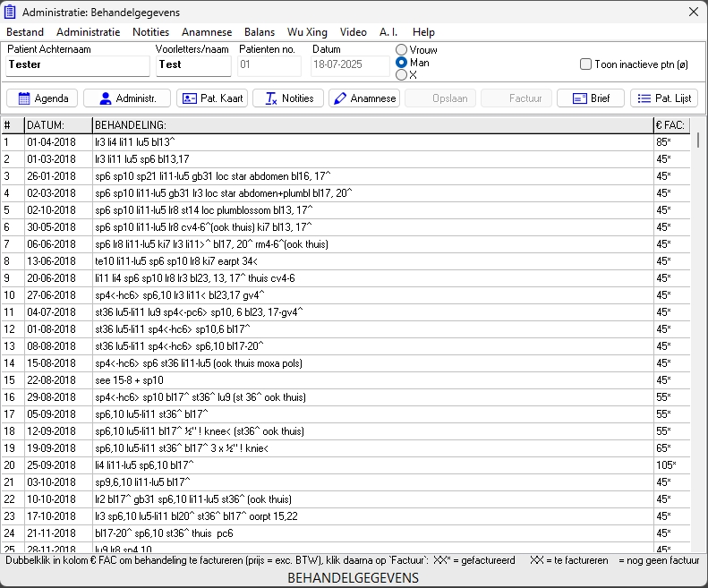Screen dimensions: 708x588
Task: Open the Agenda calendar button
Action: (42, 98)
